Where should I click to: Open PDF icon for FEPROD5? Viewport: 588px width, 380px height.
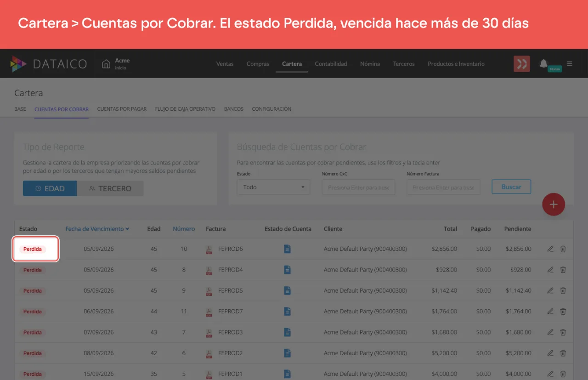209,291
